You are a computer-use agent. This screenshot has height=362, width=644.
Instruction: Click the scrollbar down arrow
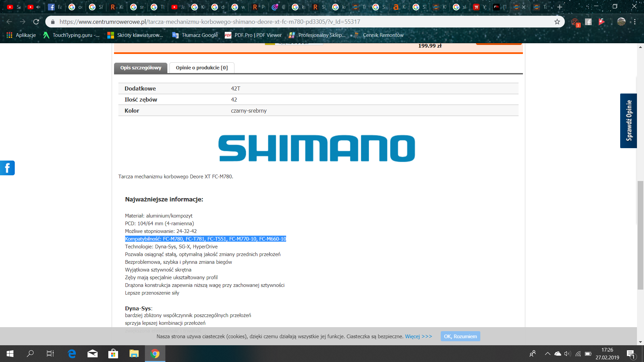pyautogui.click(x=640, y=342)
